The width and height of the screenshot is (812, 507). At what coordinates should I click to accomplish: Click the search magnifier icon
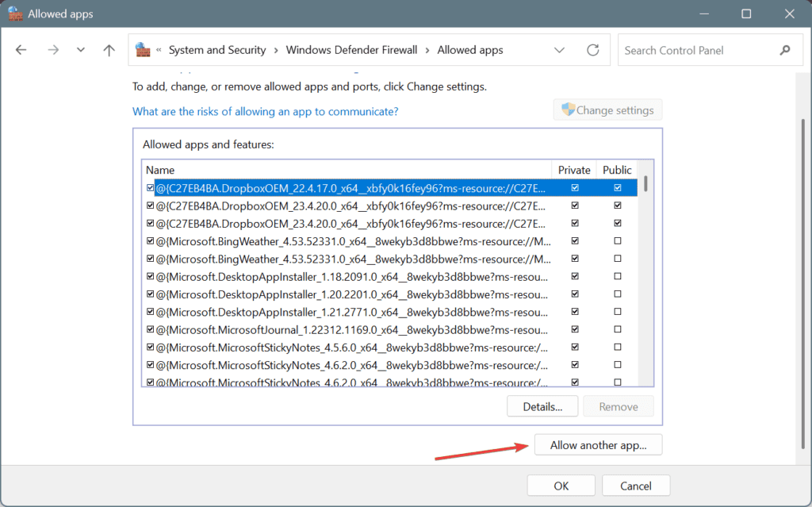click(x=785, y=50)
